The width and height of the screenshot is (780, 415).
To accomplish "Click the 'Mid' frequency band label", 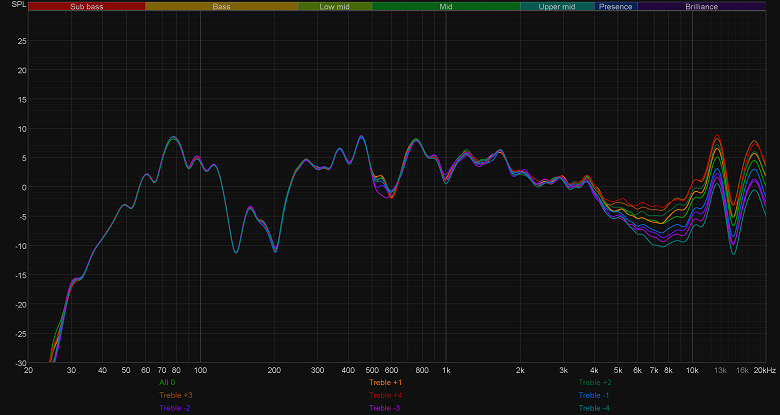I will pos(446,6).
